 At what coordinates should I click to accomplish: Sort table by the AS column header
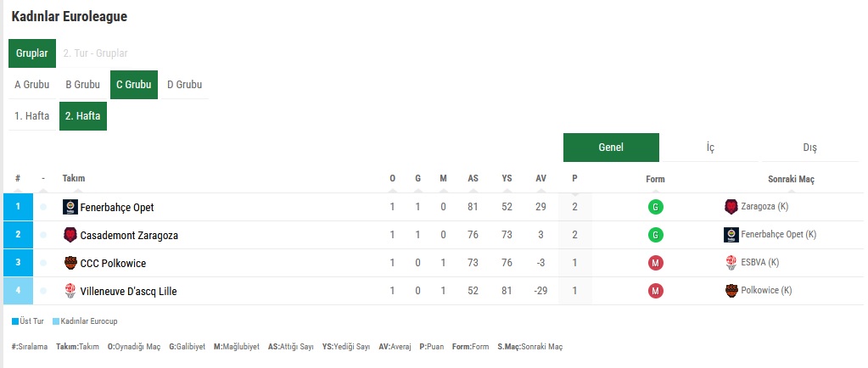click(473, 179)
